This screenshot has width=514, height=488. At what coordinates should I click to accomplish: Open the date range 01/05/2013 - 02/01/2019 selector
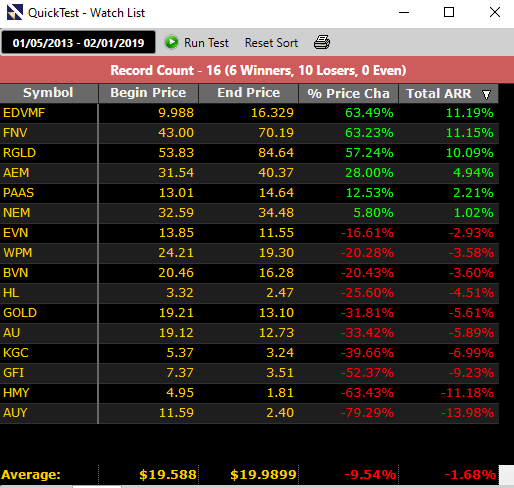pos(78,43)
